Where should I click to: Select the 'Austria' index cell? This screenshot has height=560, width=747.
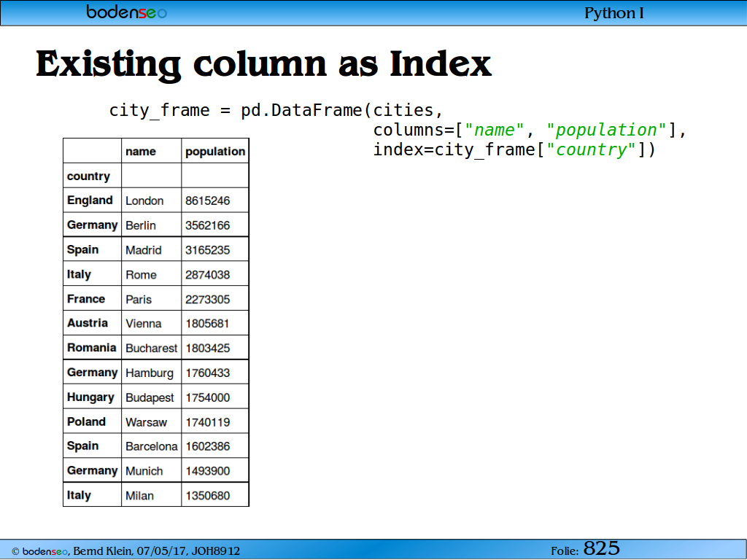pyautogui.click(x=93, y=323)
